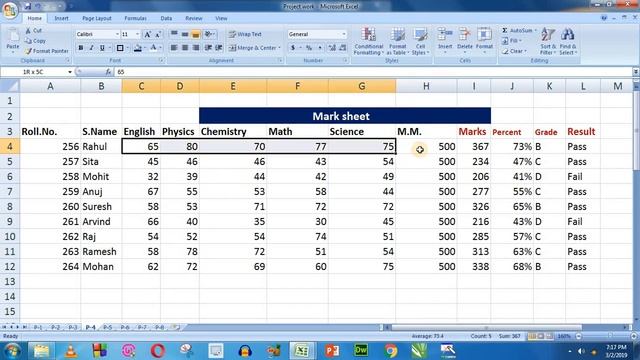
Task: Decrease font size with Shrink Font
Action: 158,35
